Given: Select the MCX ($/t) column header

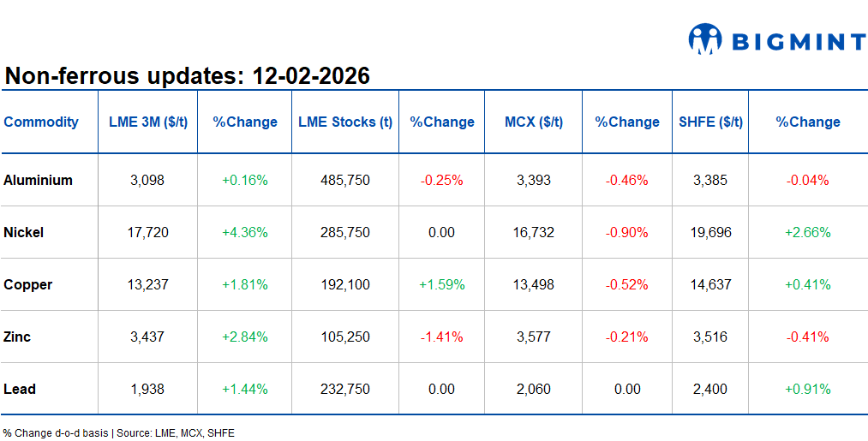Looking at the screenshot, I should (534, 122).
